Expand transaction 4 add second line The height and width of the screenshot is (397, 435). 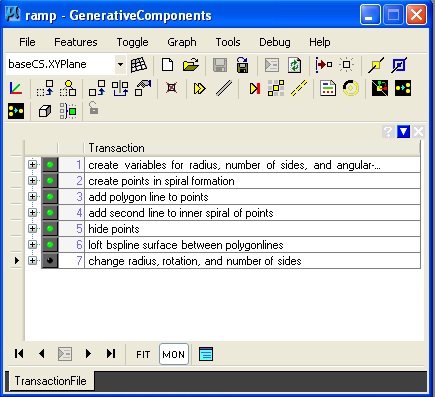[32, 213]
